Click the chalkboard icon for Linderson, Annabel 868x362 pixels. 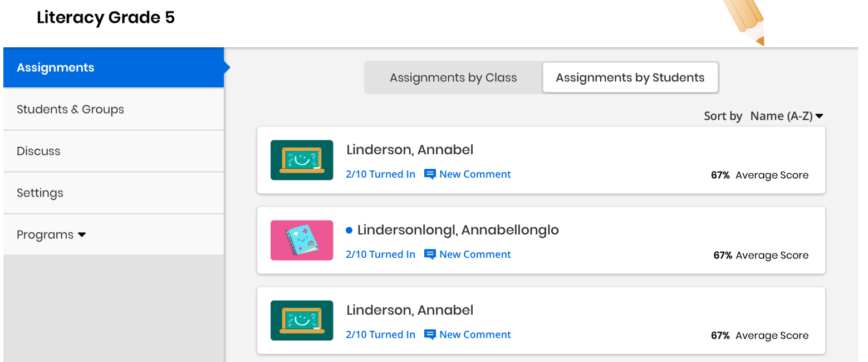(301, 160)
